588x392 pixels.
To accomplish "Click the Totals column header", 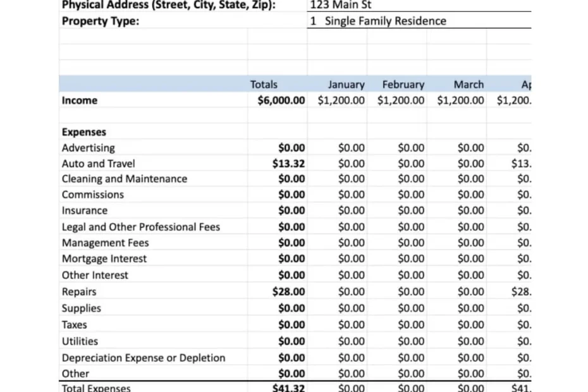I will point(264,84).
